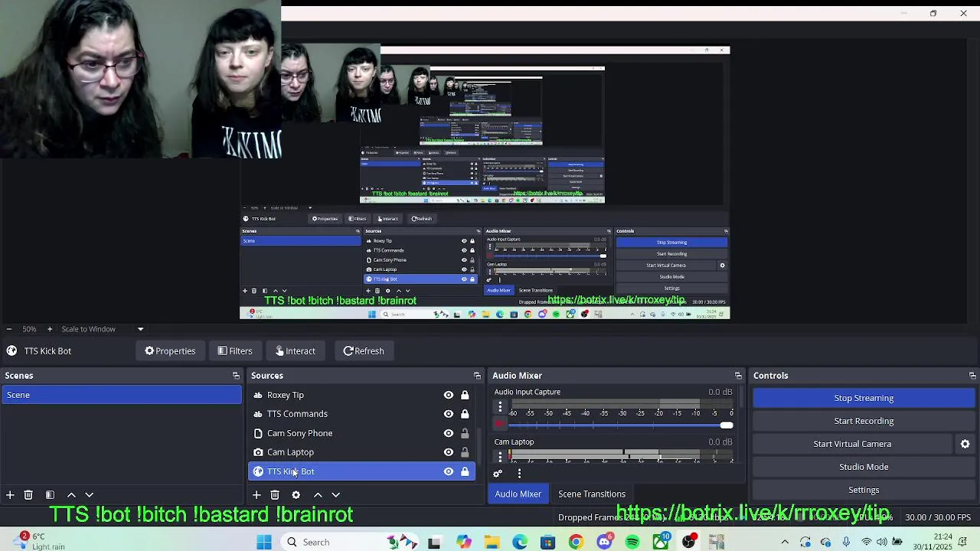Screen dimensions: 980x551
Task: Float the Audio Mixer dock panel
Action: pyautogui.click(x=738, y=376)
